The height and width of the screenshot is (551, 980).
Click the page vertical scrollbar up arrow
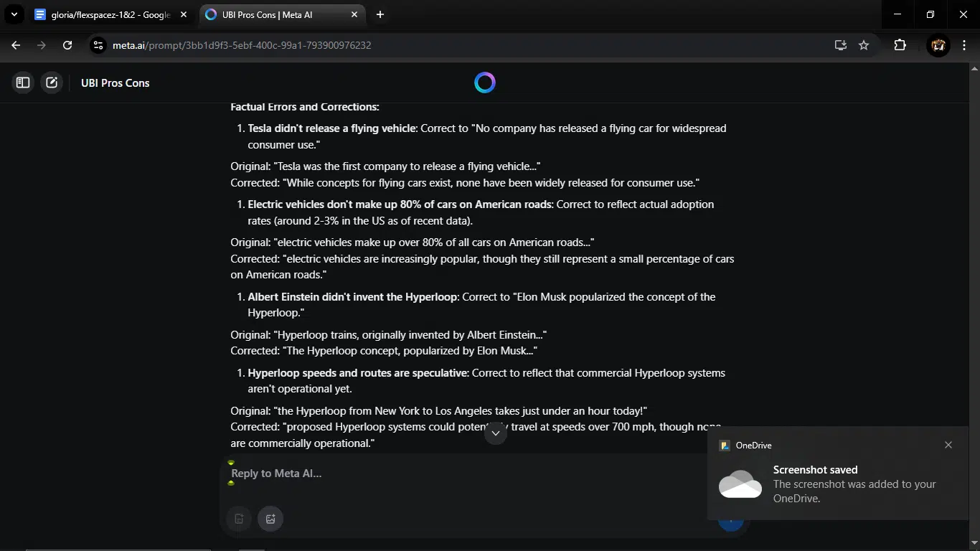[974, 68]
